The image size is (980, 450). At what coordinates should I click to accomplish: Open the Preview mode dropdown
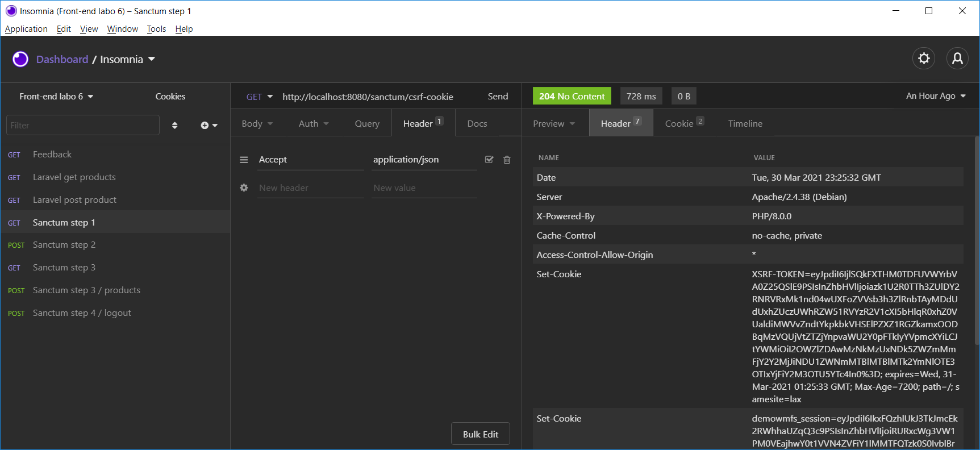pos(554,123)
